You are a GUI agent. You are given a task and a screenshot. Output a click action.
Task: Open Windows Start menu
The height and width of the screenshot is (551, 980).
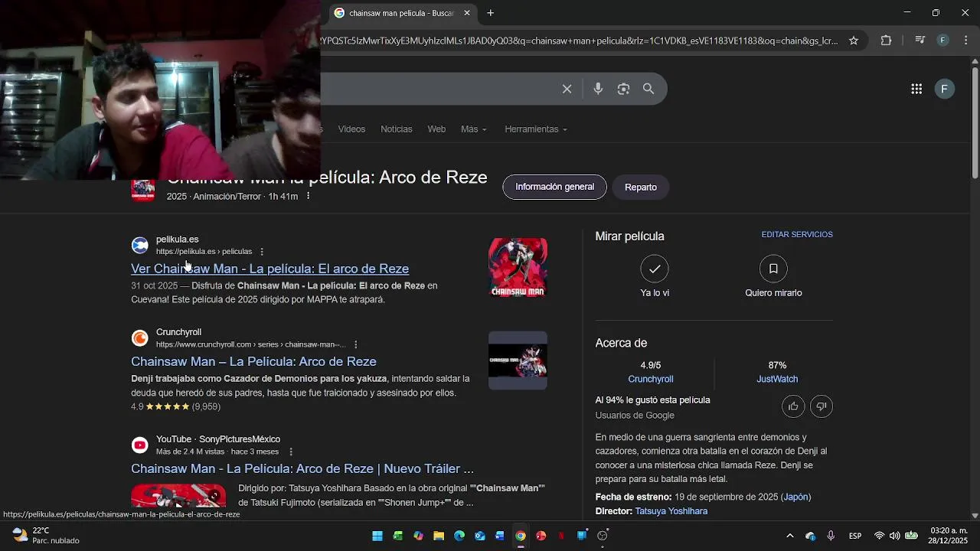tap(377, 536)
